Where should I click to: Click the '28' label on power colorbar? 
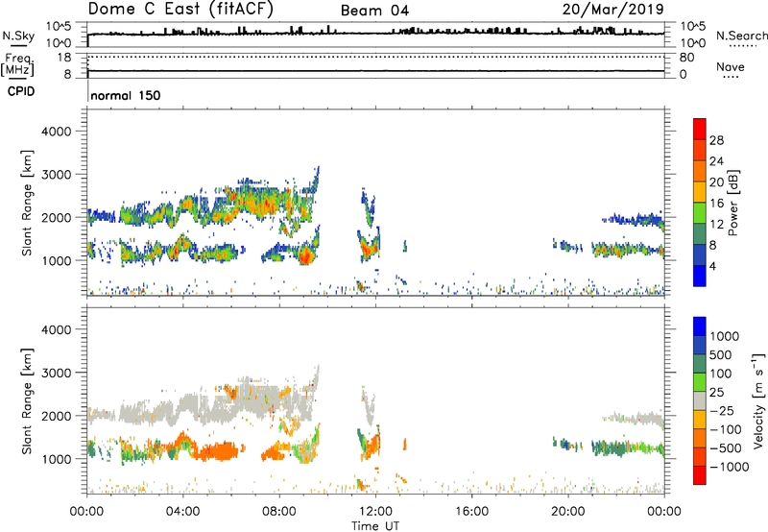(716, 140)
